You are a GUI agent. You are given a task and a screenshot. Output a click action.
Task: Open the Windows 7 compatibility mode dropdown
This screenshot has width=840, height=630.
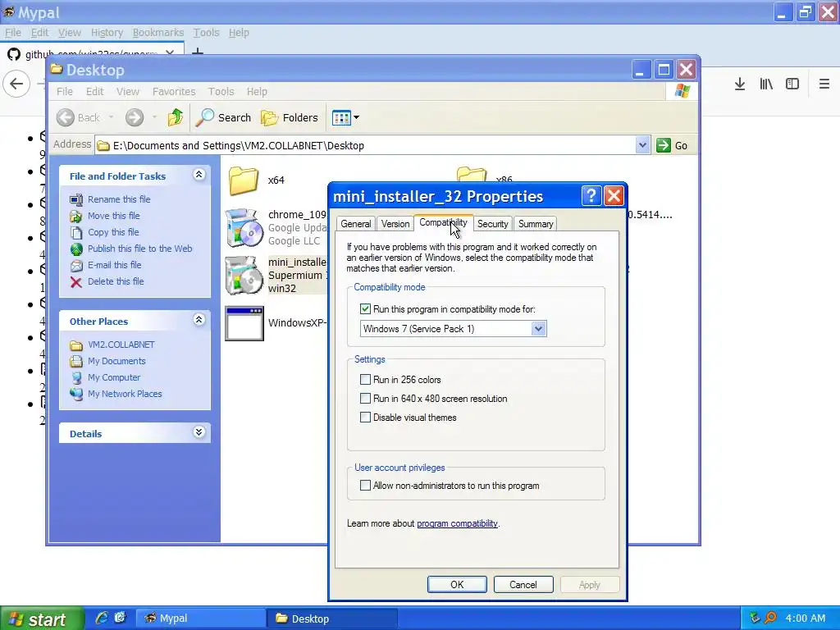[x=538, y=329]
